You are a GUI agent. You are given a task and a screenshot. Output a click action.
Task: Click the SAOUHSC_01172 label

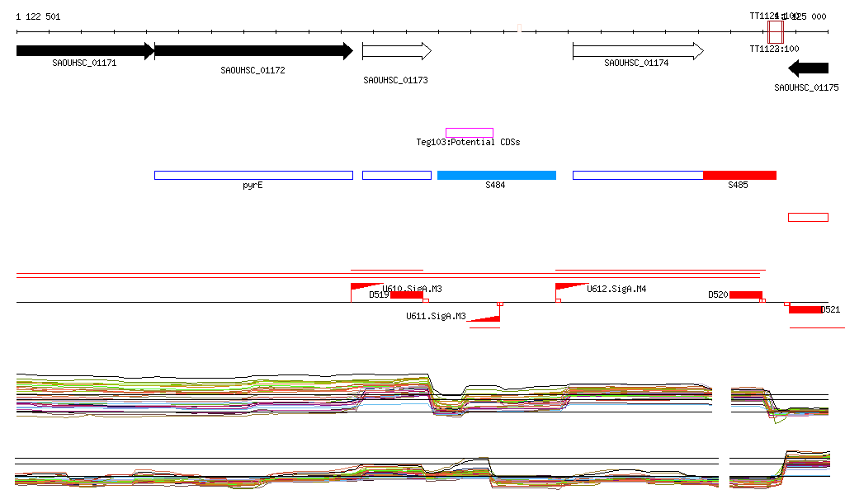253,71
